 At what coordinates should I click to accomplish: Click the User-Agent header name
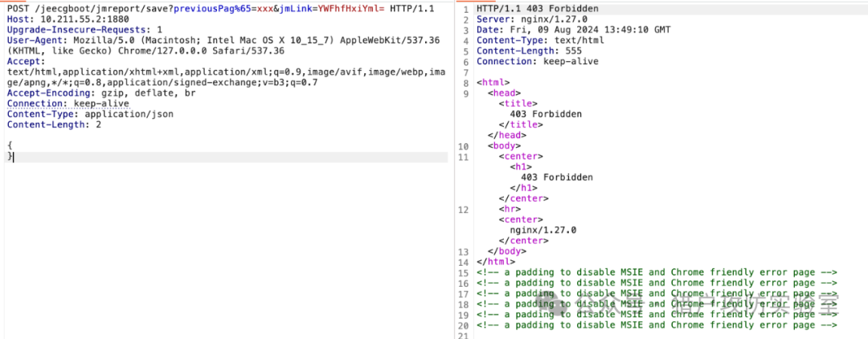pyautogui.click(x=37, y=40)
